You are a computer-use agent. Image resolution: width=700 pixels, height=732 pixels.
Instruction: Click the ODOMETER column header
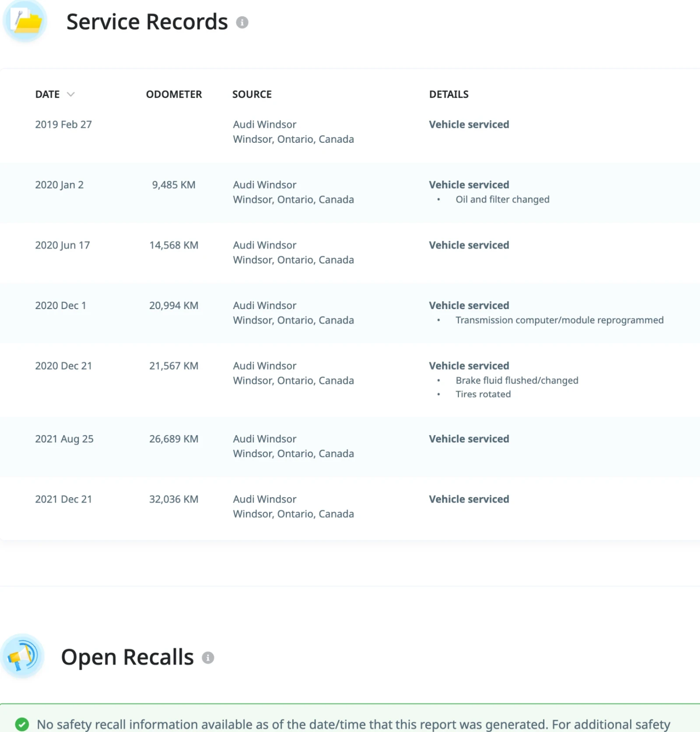[x=174, y=94]
